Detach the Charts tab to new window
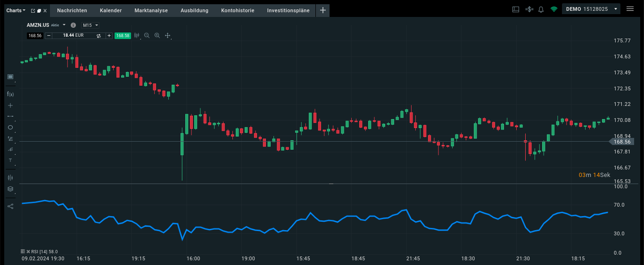 pos(33,10)
